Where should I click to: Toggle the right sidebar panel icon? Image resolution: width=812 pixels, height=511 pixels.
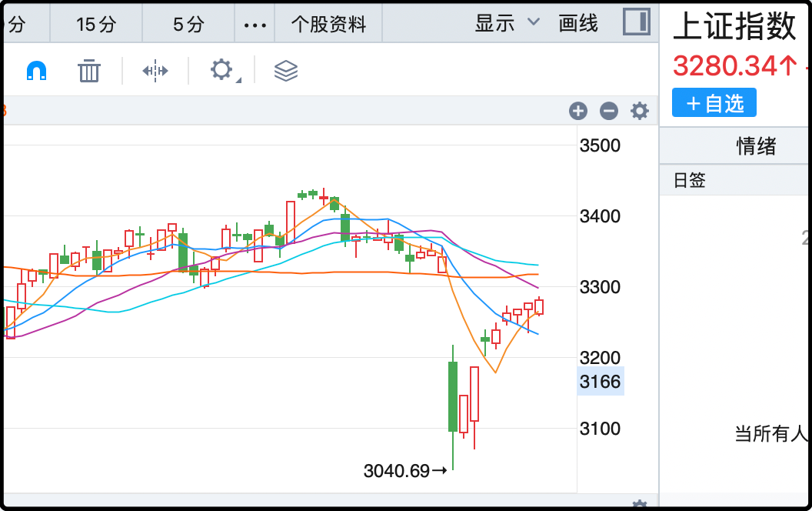[636, 22]
